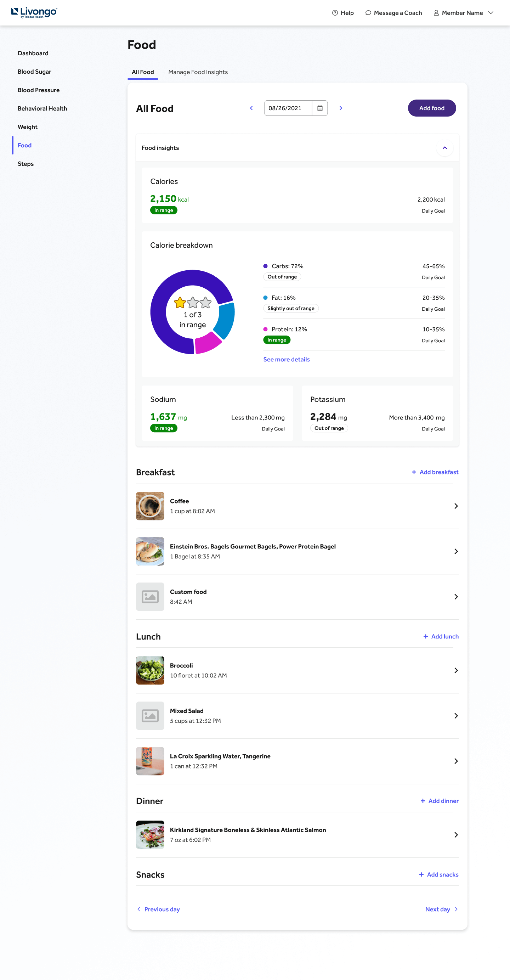The width and height of the screenshot is (510, 980).
Task: Open the Member Name dropdown arrow
Action: (491, 13)
